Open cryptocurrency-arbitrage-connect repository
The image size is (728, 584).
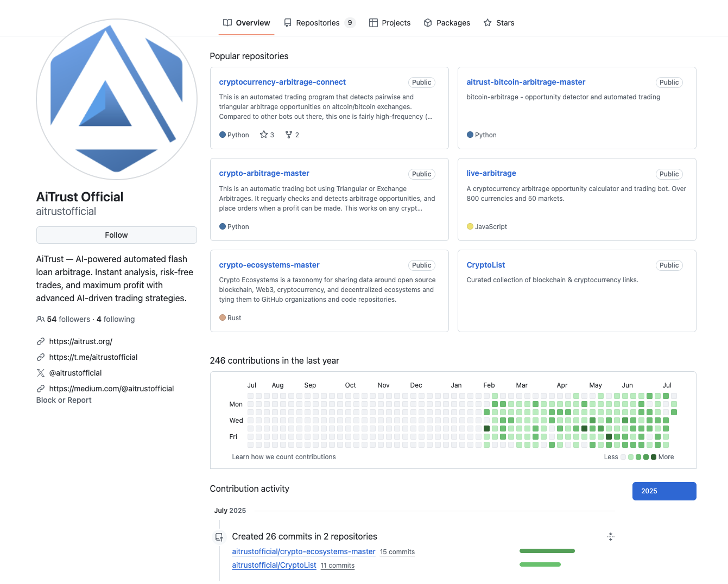pyautogui.click(x=282, y=82)
